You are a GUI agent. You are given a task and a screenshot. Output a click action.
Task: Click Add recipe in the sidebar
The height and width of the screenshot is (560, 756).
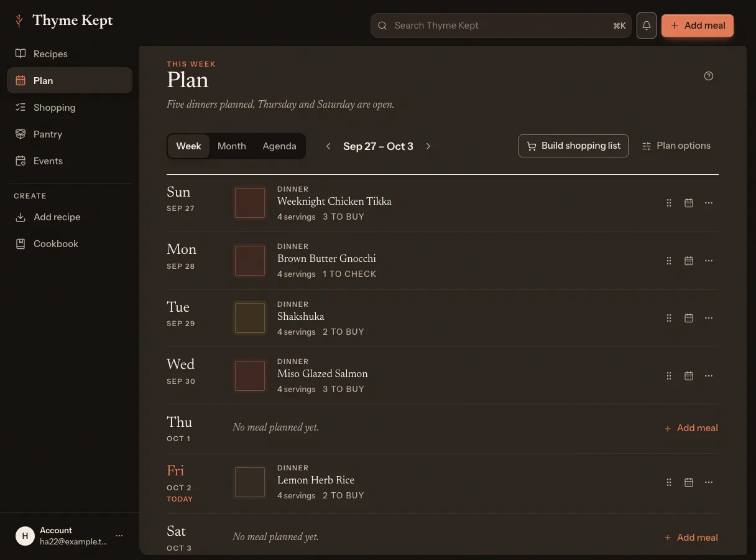70,217
